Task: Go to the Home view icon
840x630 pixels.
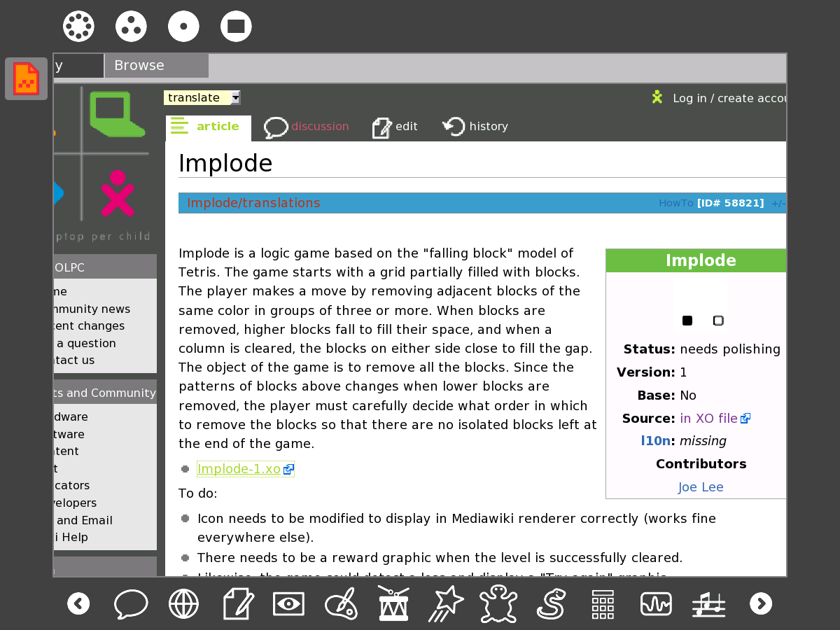Action: (183, 27)
